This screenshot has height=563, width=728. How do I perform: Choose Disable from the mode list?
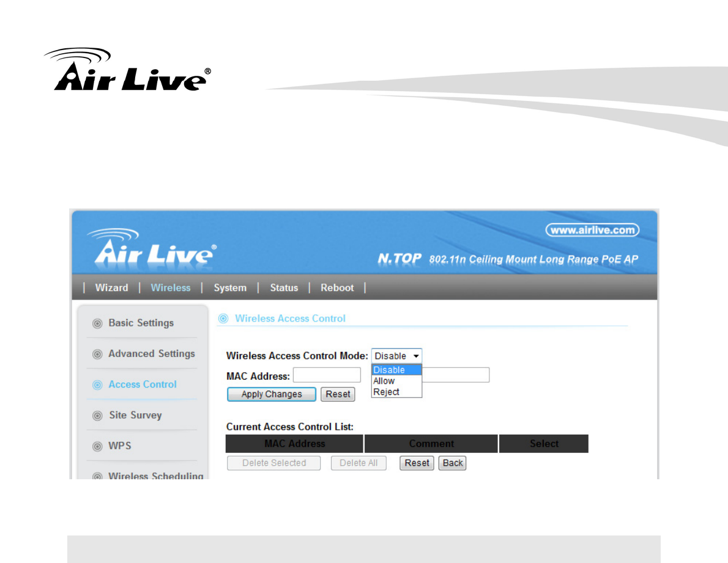point(396,370)
